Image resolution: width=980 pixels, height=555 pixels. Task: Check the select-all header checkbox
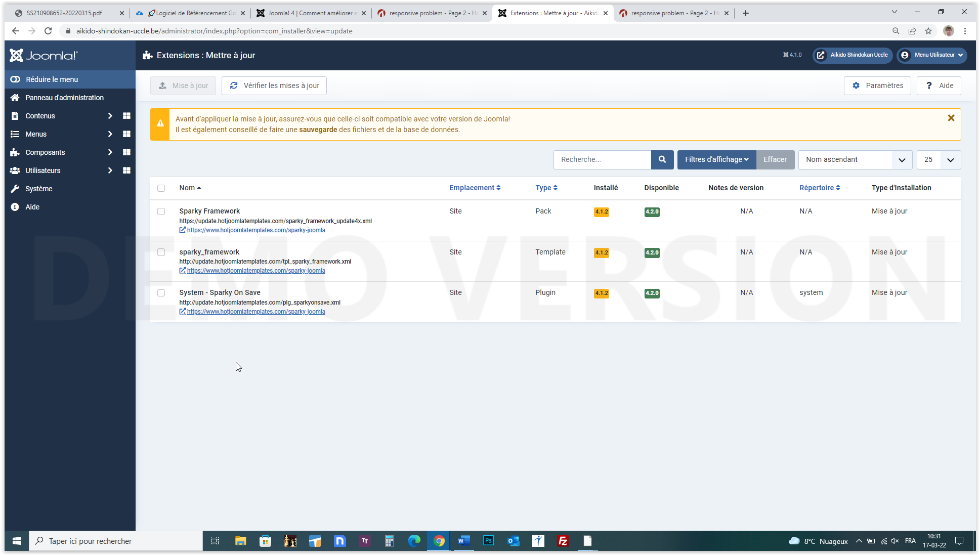[161, 188]
